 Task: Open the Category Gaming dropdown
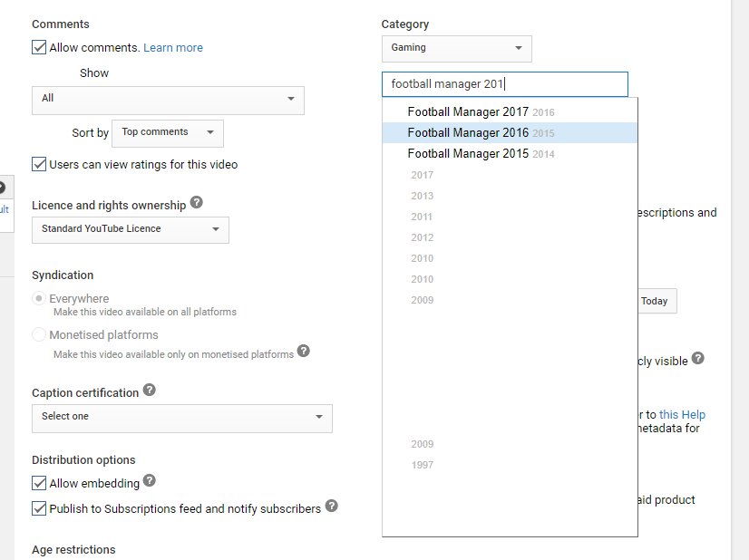[x=457, y=49]
